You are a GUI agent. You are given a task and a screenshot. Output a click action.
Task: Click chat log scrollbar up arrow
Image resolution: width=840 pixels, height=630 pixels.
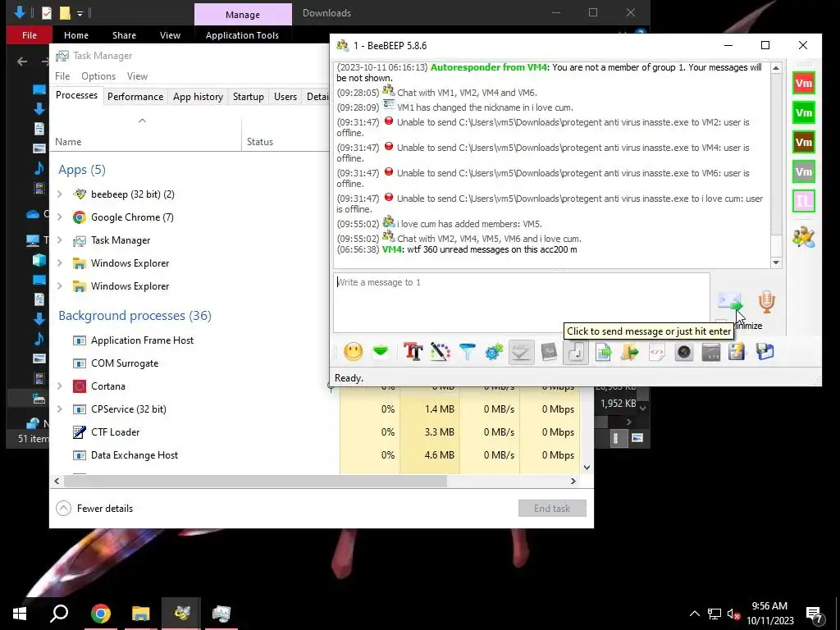pos(776,68)
